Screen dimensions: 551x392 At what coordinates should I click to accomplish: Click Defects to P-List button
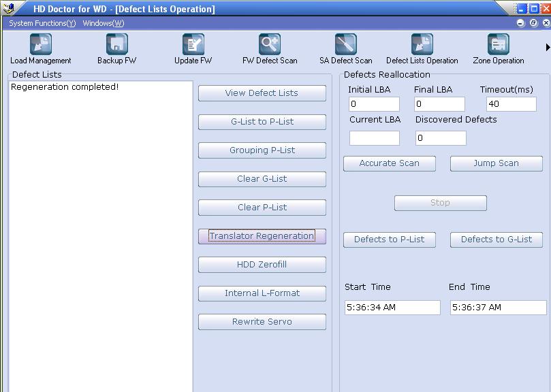tap(390, 240)
